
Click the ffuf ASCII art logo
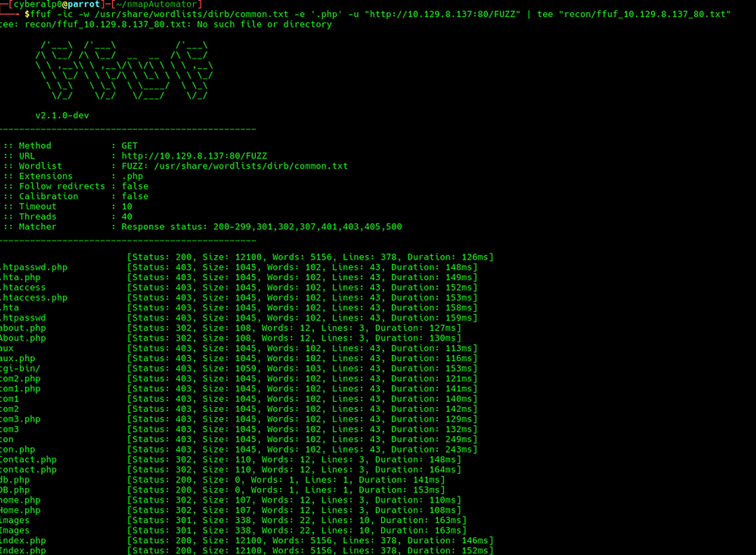tap(124, 70)
